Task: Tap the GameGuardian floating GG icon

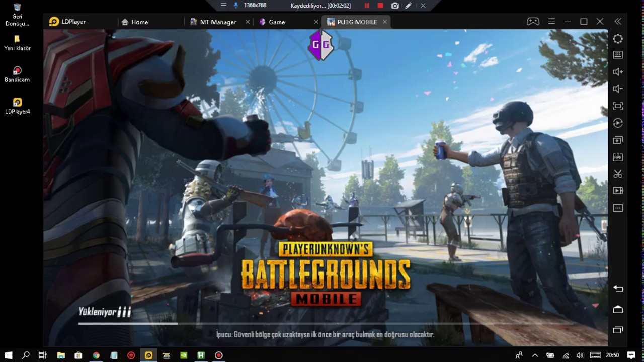Action: (x=320, y=45)
